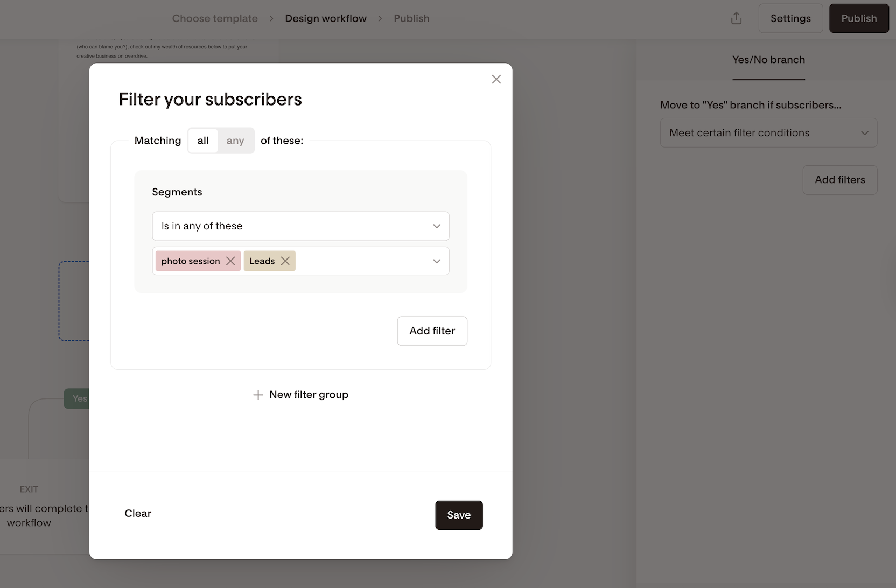Open workflow Settings

pyautogui.click(x=790, y=18)
